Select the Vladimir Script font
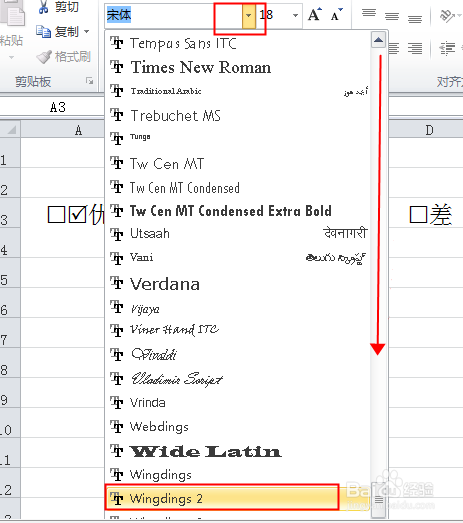The height and width of the screenshot is (523, 463). [238, 379]
